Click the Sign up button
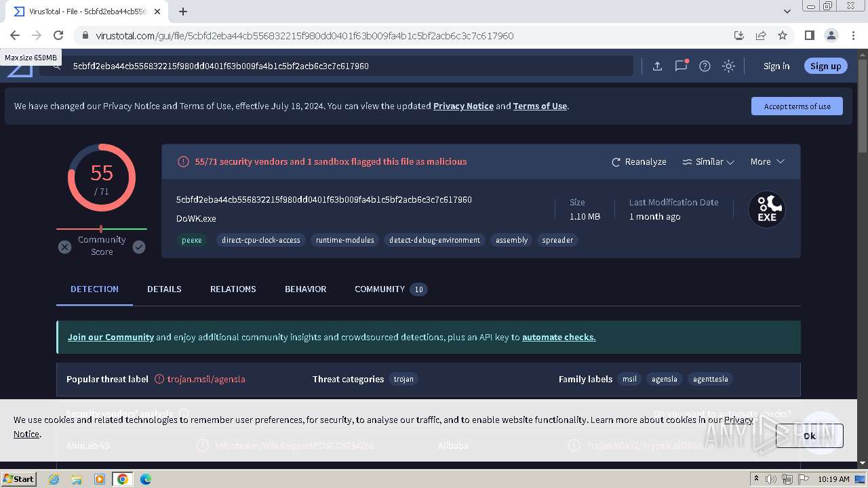The image size is (868, 488). click(x=825, y=66)
